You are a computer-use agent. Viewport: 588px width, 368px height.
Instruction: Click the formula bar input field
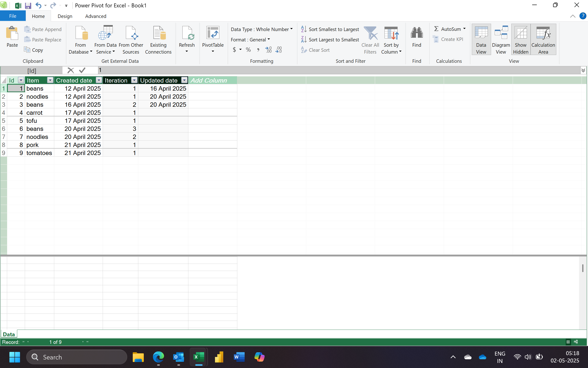pyautogui.click(x=339, y=70)
